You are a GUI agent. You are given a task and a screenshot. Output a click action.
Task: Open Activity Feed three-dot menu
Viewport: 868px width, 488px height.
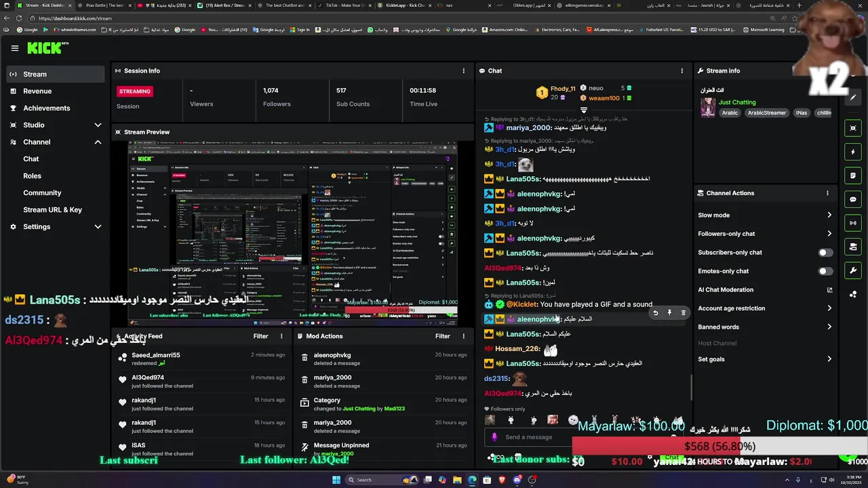tap(281, 336)
